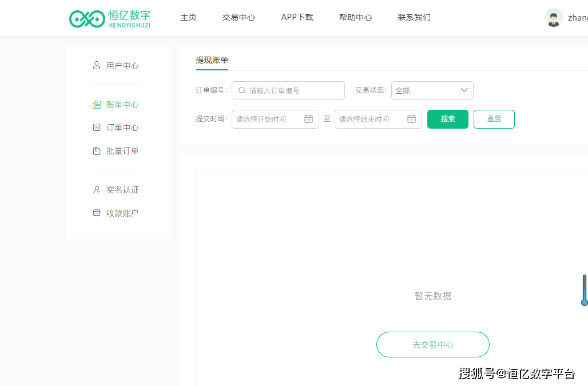
Task: Click the 用户中心 person icon
Action: click(96, 66)
